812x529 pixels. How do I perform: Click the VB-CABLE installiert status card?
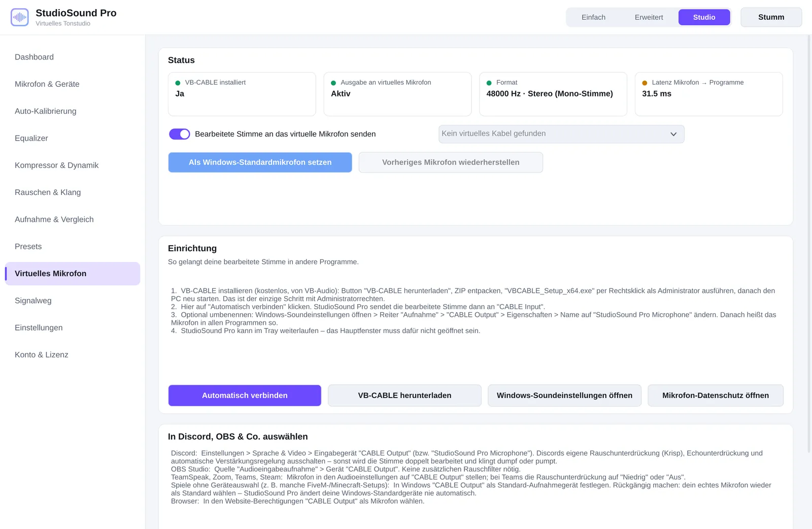point(242,94)
